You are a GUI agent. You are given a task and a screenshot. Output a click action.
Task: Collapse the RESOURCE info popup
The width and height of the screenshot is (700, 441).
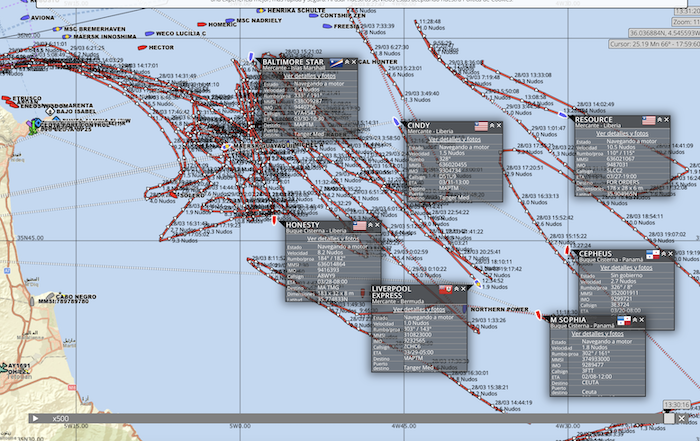coord(659,120)
